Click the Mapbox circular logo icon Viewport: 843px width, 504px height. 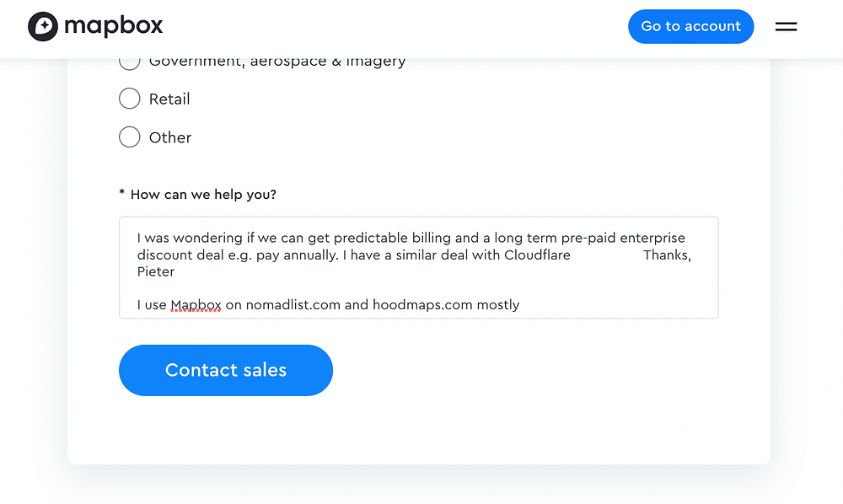43,26
